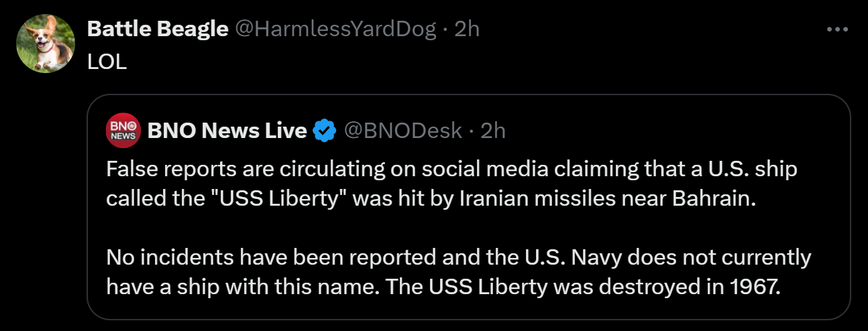Viewport: 868px width, 331px height.
Task: Click Battle Beagle post's 2h timestamp
Action: [467, 29]
